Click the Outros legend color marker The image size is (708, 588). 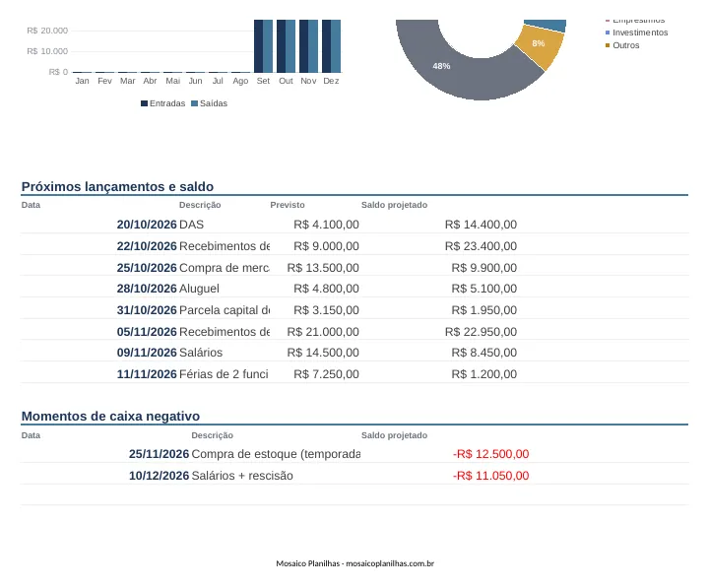[608, 45]
